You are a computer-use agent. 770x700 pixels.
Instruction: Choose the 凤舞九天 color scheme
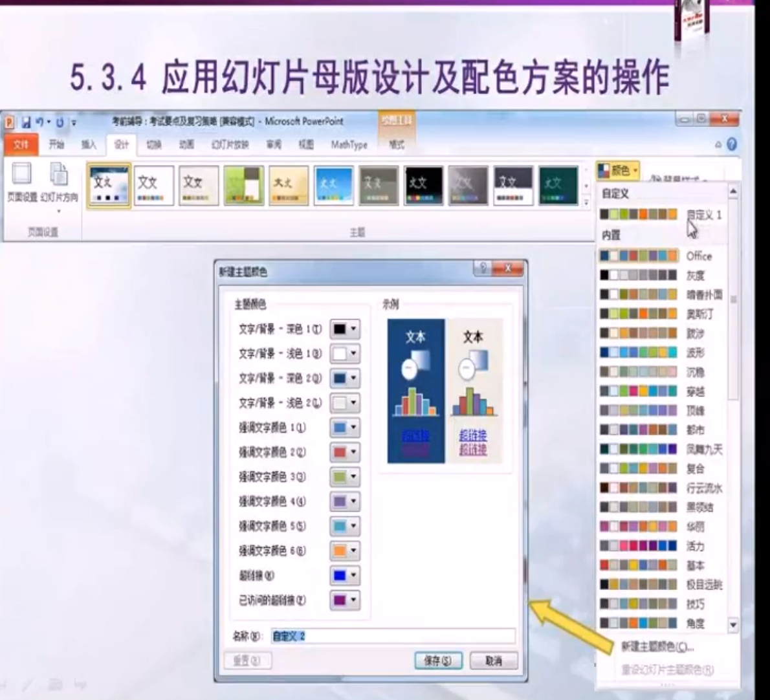(x=661, y=449)
